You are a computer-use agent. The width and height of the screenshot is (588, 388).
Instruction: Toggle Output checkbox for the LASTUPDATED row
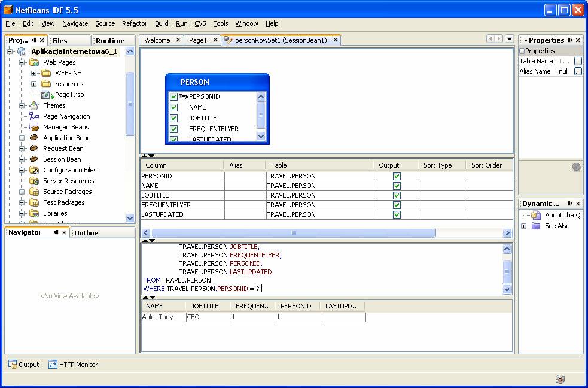click(x=397, y=214)
